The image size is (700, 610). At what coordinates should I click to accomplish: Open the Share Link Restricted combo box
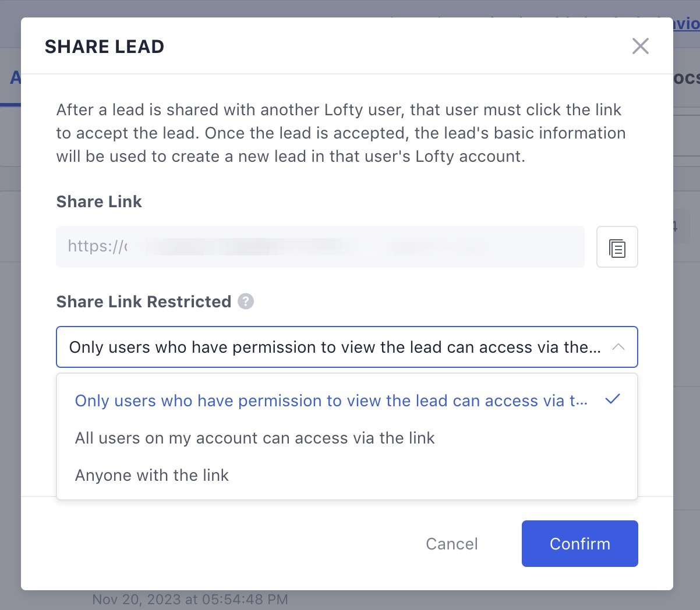click(x=347, y=347)
